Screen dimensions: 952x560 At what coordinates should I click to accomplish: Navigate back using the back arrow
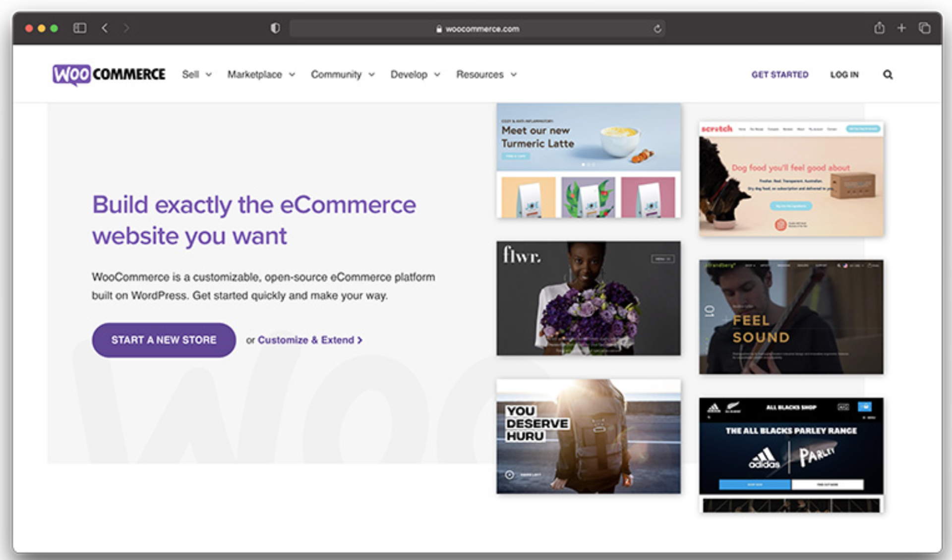[x=105, y=28]
